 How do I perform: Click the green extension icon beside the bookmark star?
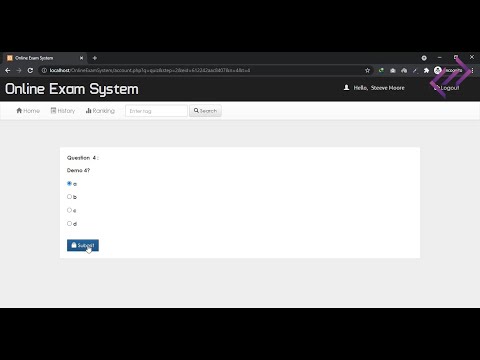point(381,70)
